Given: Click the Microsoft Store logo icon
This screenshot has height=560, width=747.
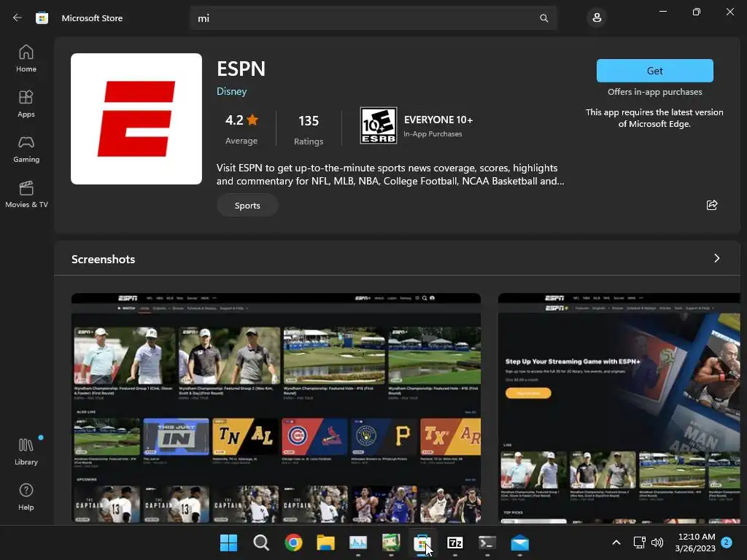Looking at the screenshot, I should [42, 18].
